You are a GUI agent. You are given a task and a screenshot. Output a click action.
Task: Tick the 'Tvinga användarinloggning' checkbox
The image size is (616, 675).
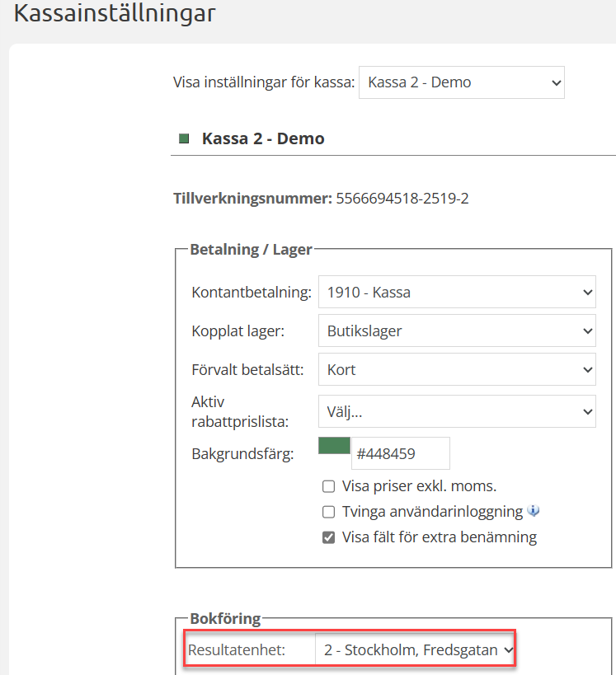tap(328, 512)
